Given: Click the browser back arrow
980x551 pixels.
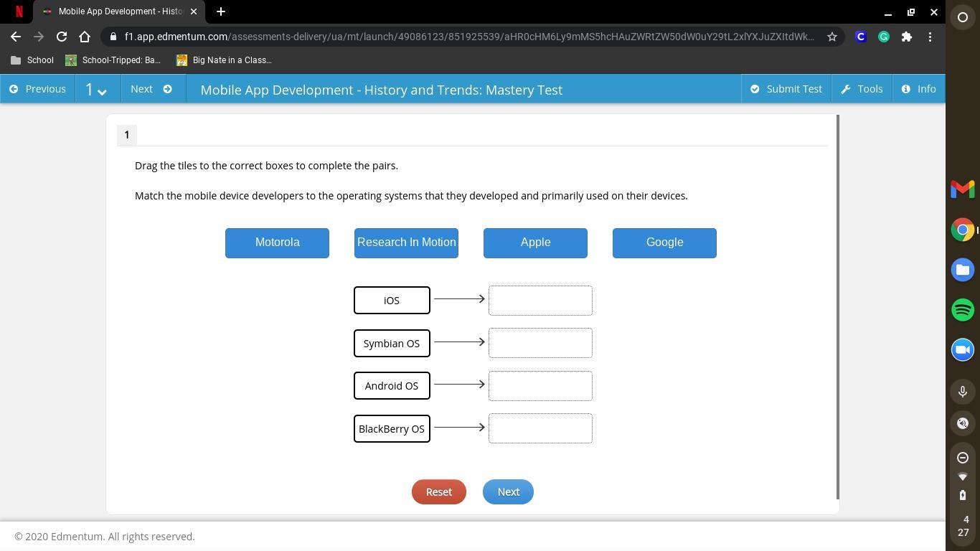Looking at the screenshot, I should tap(16, 37).
